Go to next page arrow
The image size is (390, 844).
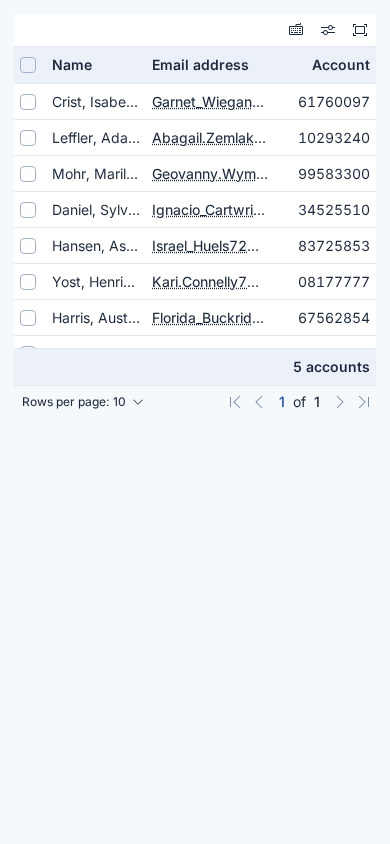pyautogui.click(x=339, y=402)
